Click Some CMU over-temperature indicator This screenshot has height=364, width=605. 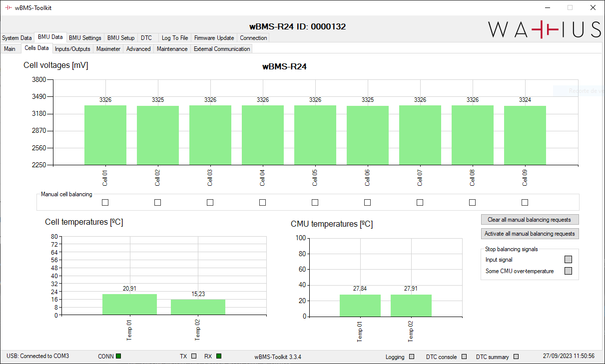point(568,271)
